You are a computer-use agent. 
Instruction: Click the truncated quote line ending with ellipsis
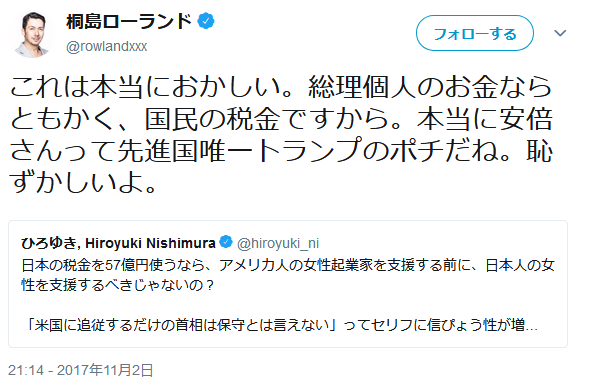coord(282,325)
